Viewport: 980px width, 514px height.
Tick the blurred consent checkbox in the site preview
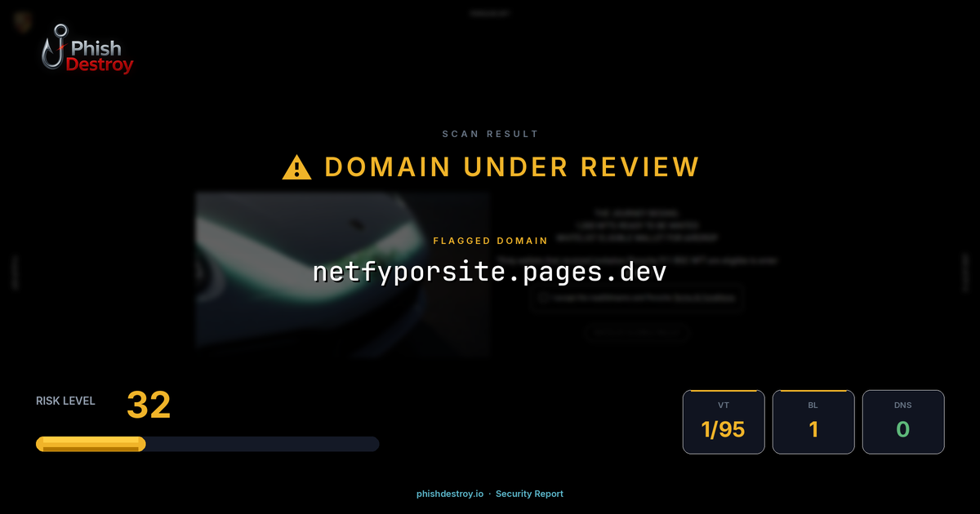543,299
